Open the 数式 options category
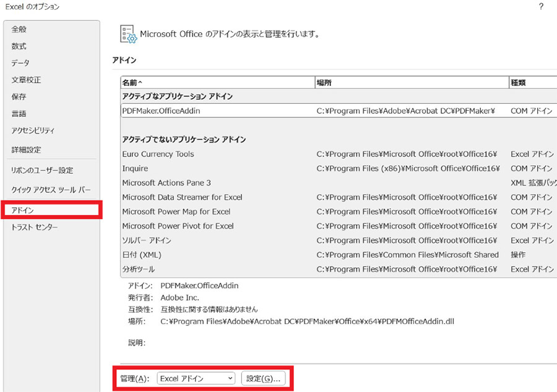557x392 pixels. (19, 46)
